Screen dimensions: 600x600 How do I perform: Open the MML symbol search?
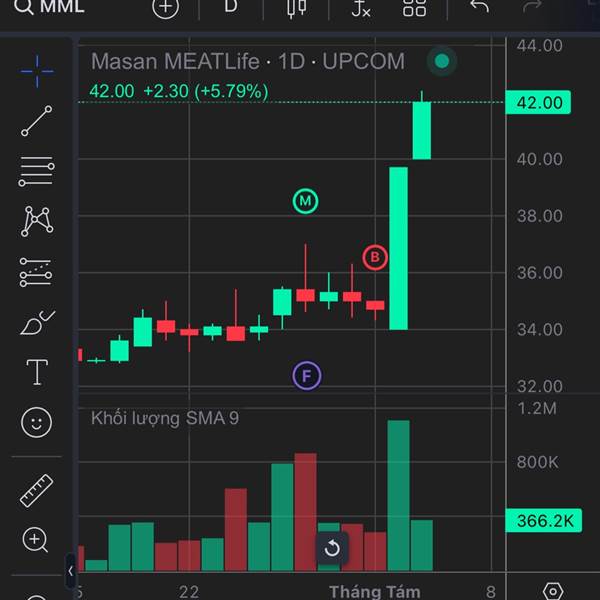49,7
